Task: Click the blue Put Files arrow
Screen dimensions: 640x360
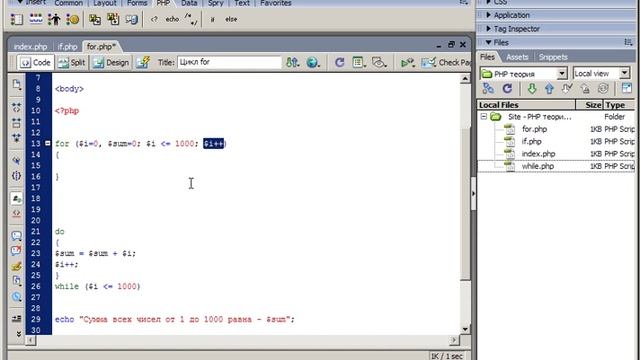Action: (549, 89)
